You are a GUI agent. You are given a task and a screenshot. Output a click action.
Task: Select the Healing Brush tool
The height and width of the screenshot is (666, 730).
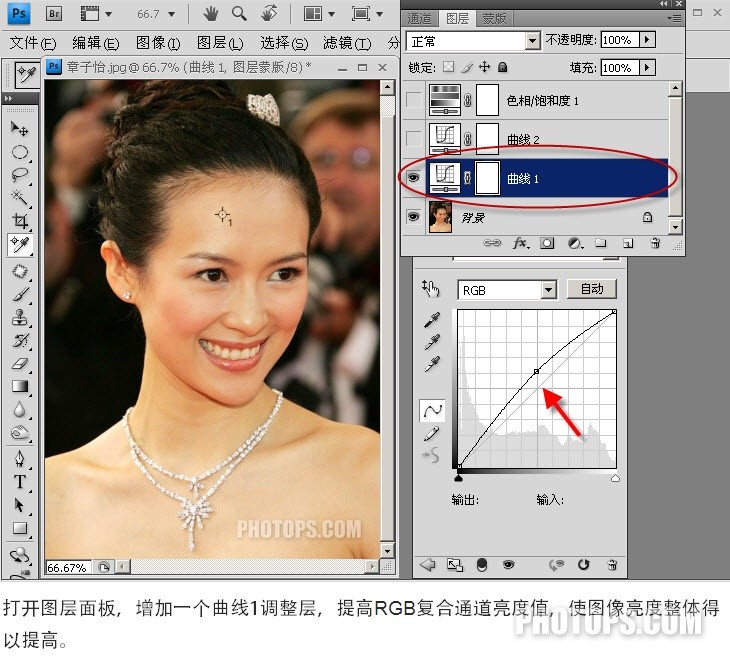tap(20, 271)
